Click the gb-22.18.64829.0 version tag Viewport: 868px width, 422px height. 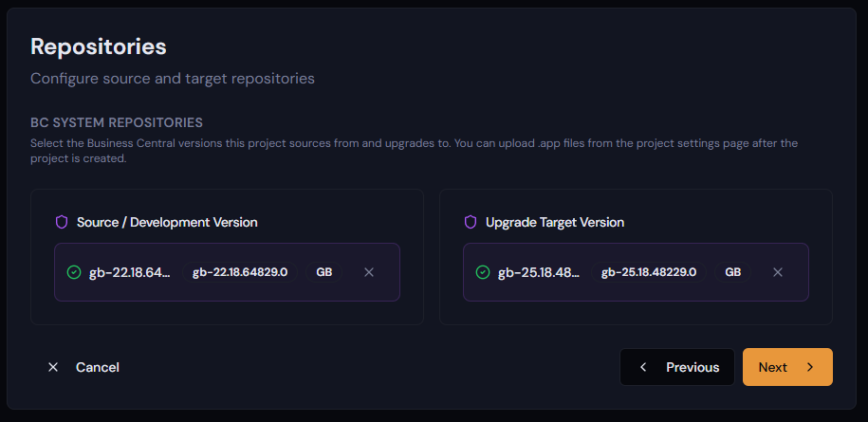[240, 272]
